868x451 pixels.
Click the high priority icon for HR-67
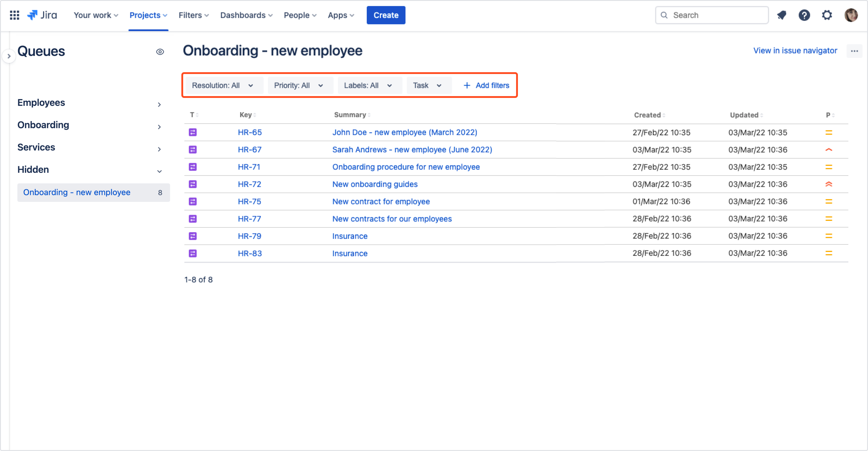[829, 150]
